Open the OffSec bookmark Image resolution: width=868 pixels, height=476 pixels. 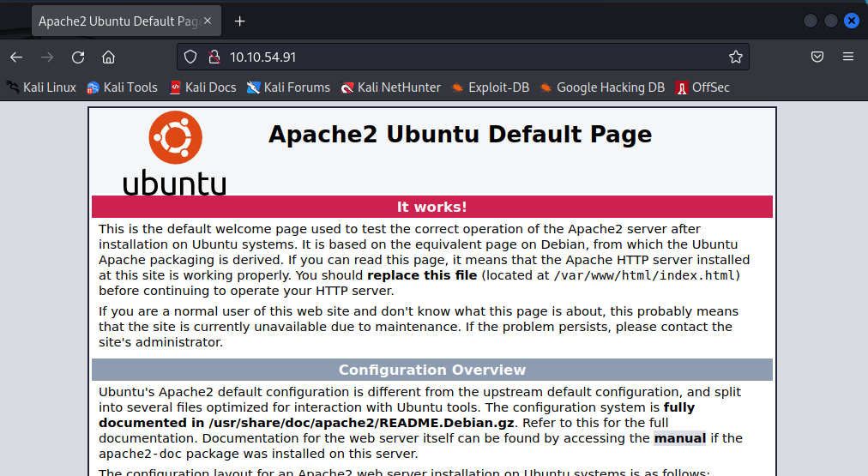702,87
